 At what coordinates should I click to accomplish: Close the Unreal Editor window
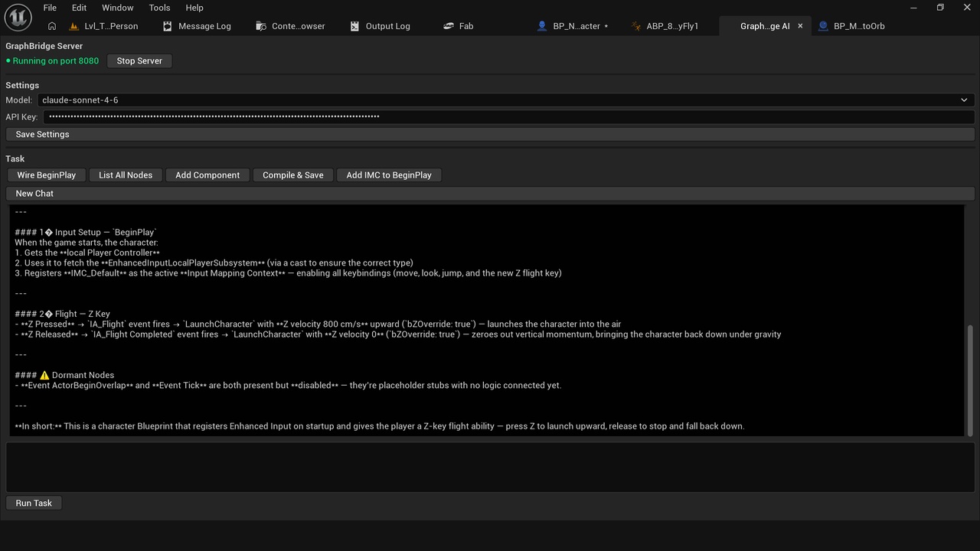point(966,8)
